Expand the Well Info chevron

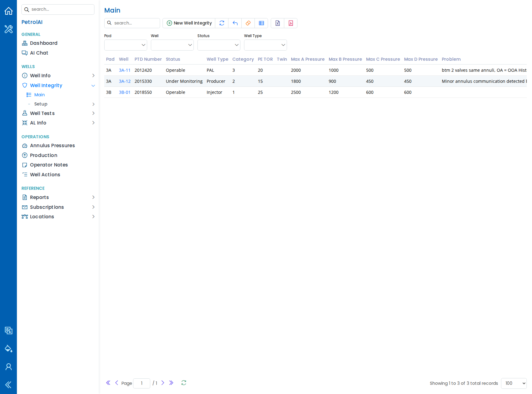coord(94,75)
